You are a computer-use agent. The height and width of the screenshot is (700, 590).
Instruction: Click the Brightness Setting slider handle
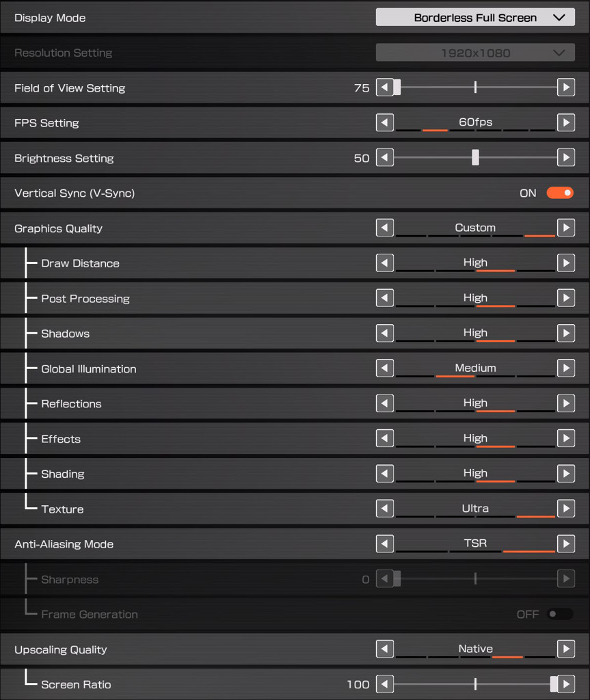pos(475,158)
